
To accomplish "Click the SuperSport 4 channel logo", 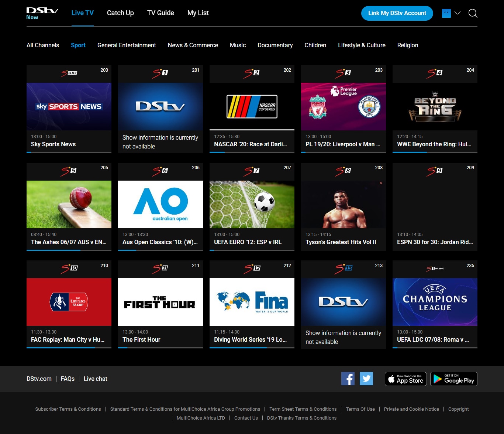I will (435, 73).
